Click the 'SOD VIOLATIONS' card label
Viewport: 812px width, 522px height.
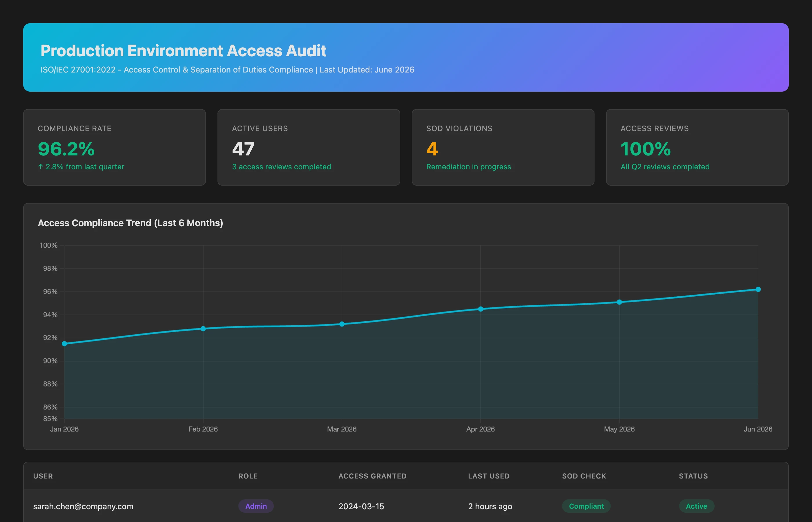point(459,128)
